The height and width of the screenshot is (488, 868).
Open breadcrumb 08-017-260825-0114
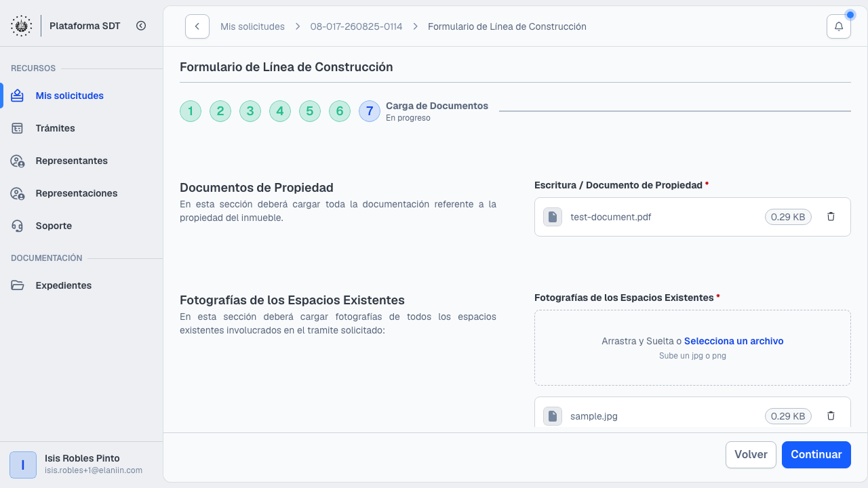pyautogui.click(x=356, y=26)
